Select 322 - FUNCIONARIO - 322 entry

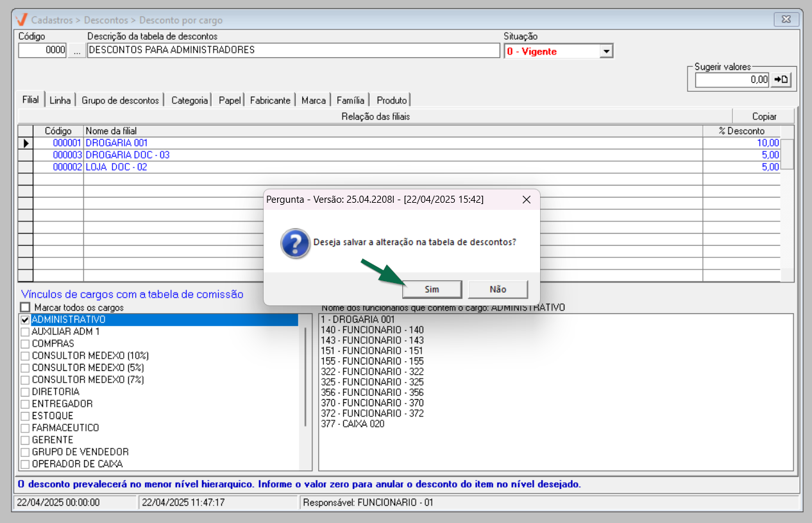372,372
